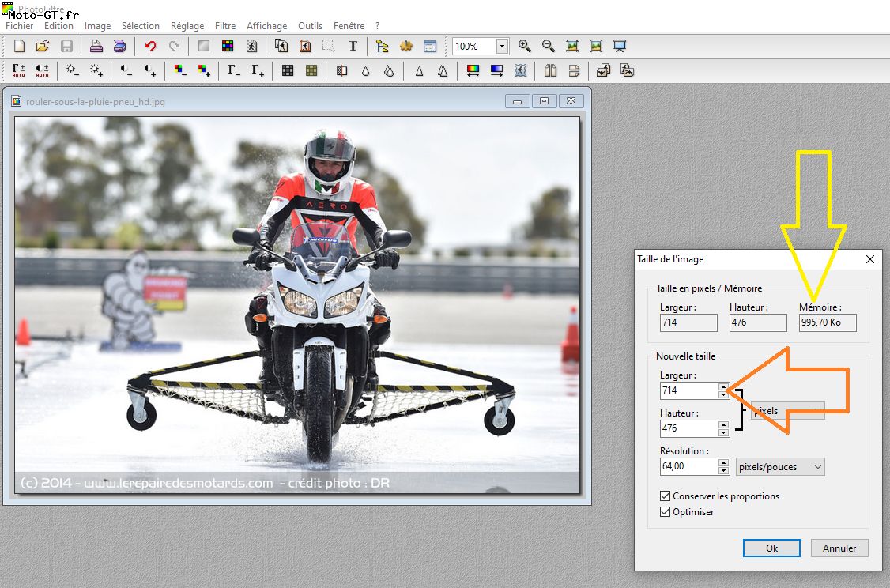Open the pixels/pouces resolution unit dropdown
Screen dimensions: 890x588
tap(780, 467)
